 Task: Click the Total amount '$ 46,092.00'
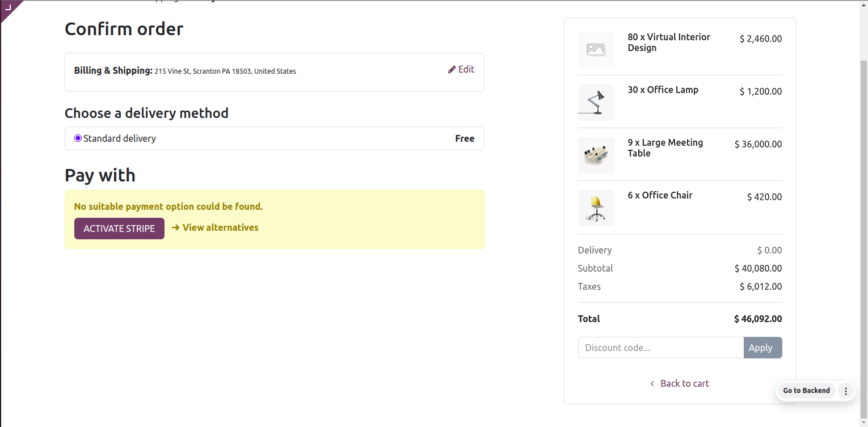(758, 319)
